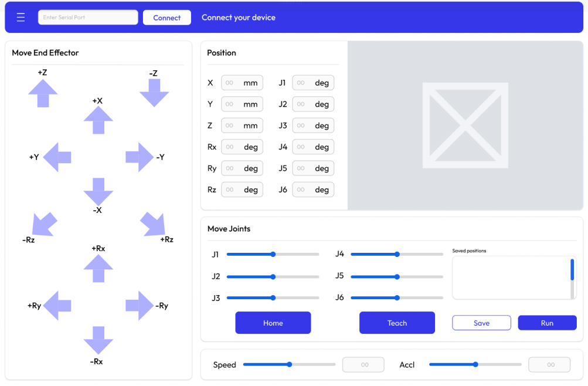This screenshot has height=386, width=588.
Task: Click the Teach button
Action: pos(397,323)
